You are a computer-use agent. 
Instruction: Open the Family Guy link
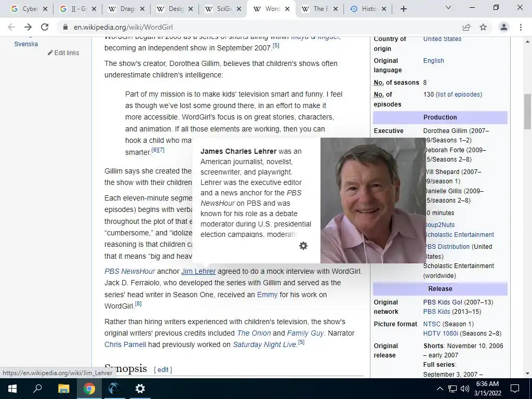tap(305, 333)
